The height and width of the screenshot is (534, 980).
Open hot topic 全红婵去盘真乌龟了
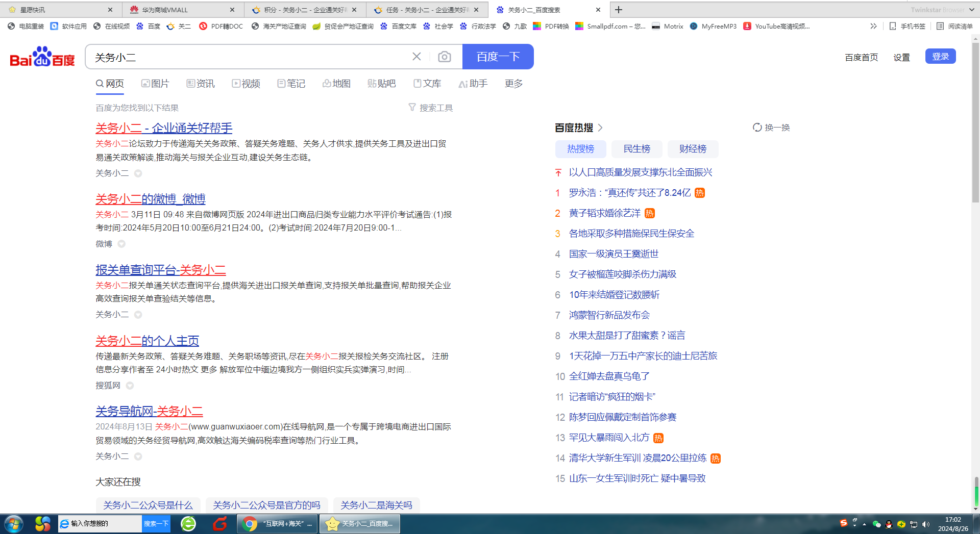click(609, 376)
